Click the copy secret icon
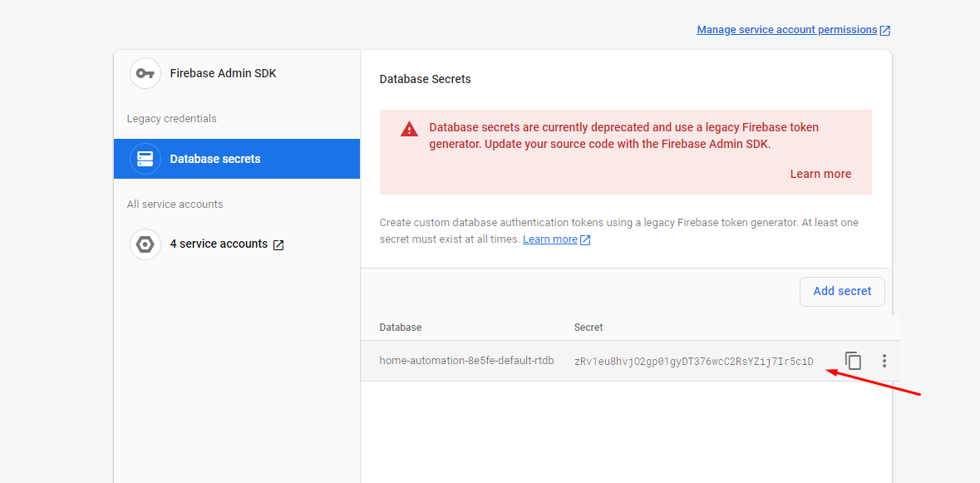Image resolution: width=980 pixels, height=483 pixels. pos(853,361)
